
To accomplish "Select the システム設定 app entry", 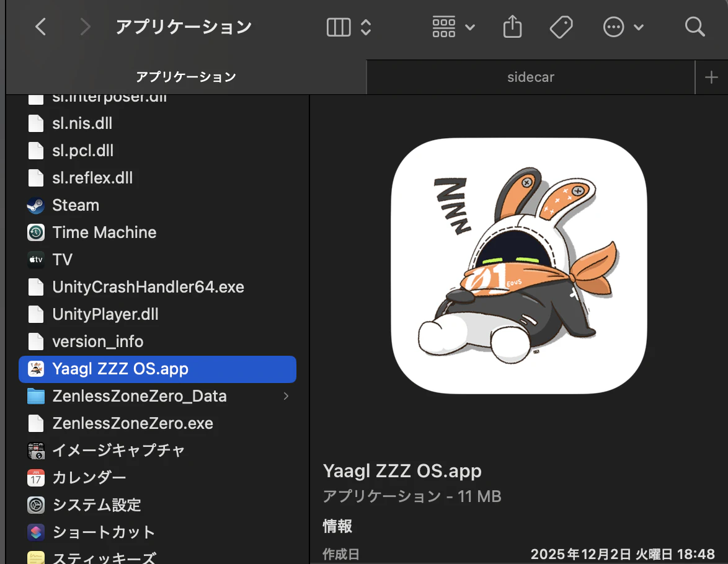I will click(x=97, y=505).
